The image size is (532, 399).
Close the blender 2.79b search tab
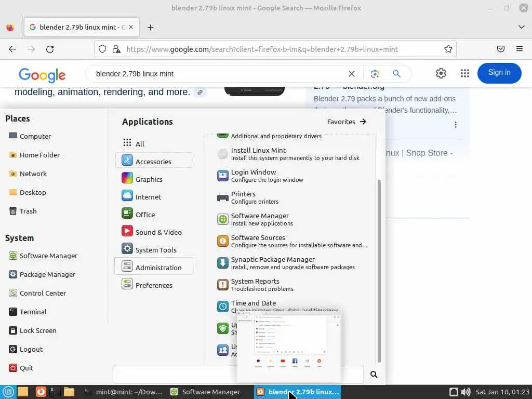131,27
